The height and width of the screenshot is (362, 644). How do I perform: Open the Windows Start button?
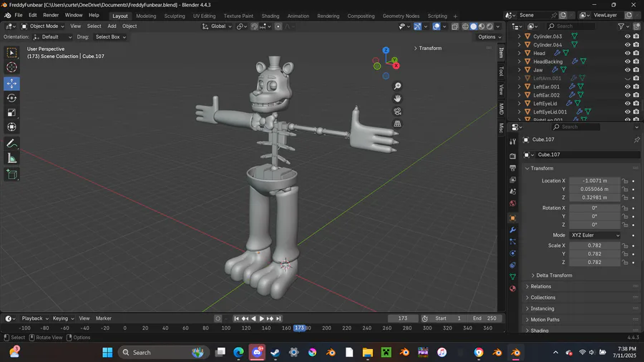[x=107, y=353]
